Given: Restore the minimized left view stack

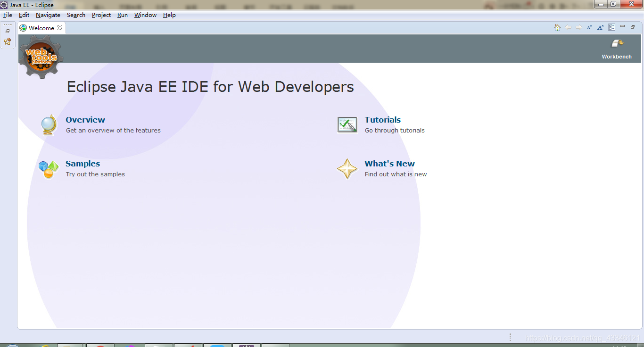Looking at the screenshot, I should coord(8,31).
